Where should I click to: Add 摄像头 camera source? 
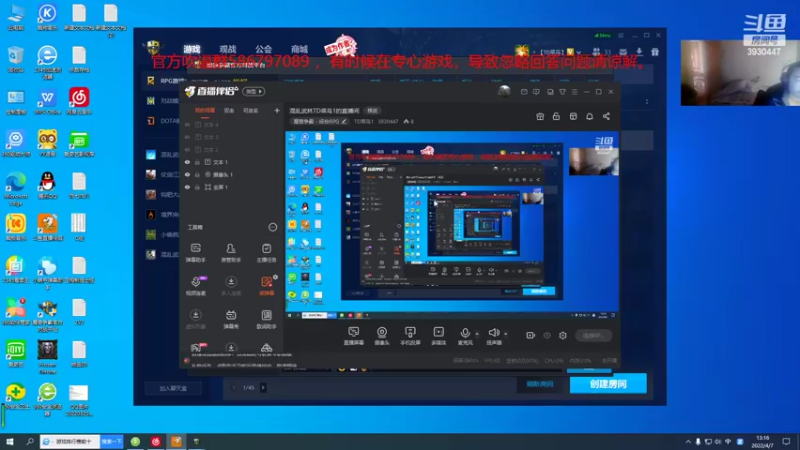click(382, 336)
